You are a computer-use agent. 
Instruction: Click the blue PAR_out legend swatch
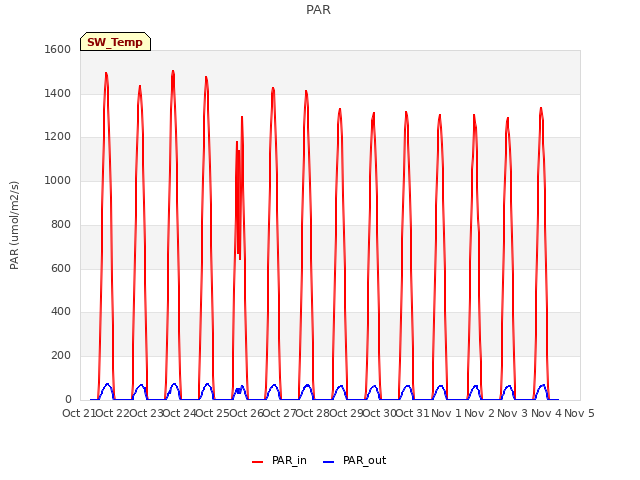point(329,462)
